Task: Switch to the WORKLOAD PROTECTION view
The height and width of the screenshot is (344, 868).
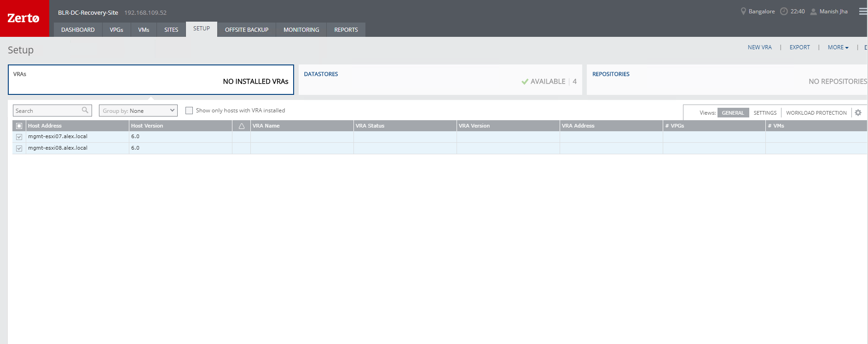Action: point(816,113)
